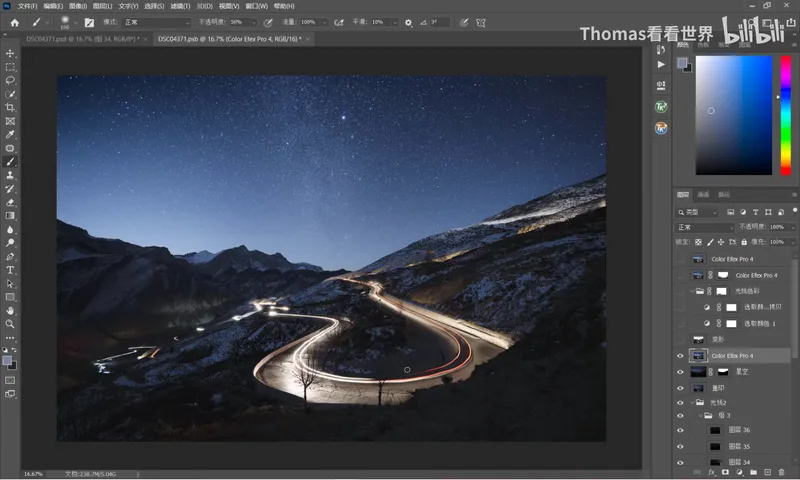800x480 pixels.
Task: Show the top Color Efex Pro 4 layer
Action: pos(680,259)
